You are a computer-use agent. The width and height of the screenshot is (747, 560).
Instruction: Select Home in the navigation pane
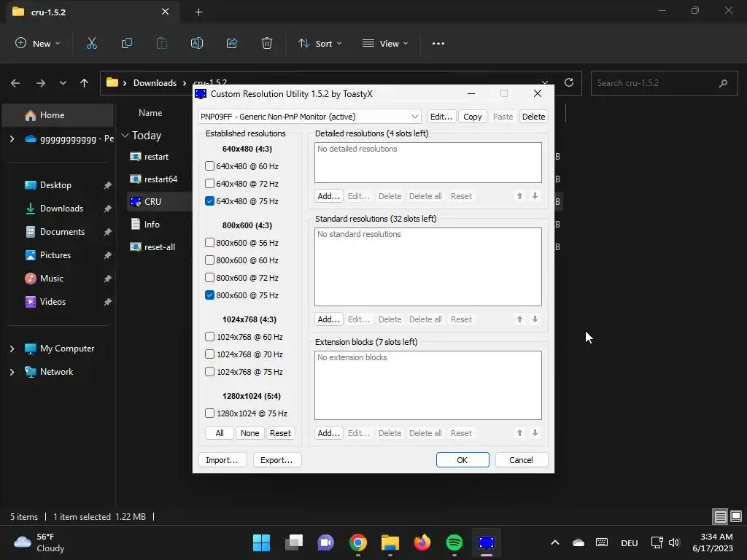[x=58, y=115]
